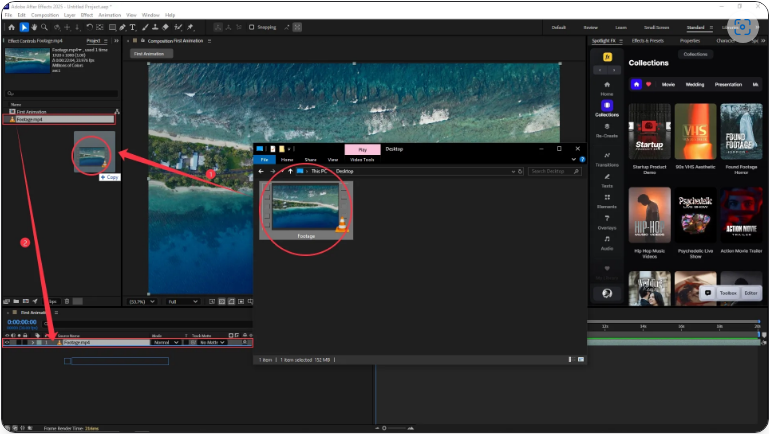
Task: Open Explorer's Home ribbon tab
Action: tap(287, 160)
